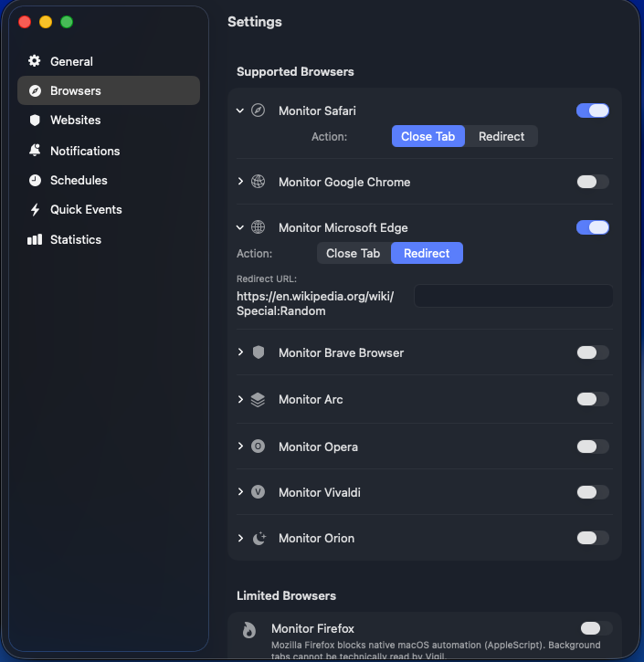Image resolution: width=644 pixels, height=662 pixels.
Task: Click the Orion moon icon
Action: pos(259,538)
